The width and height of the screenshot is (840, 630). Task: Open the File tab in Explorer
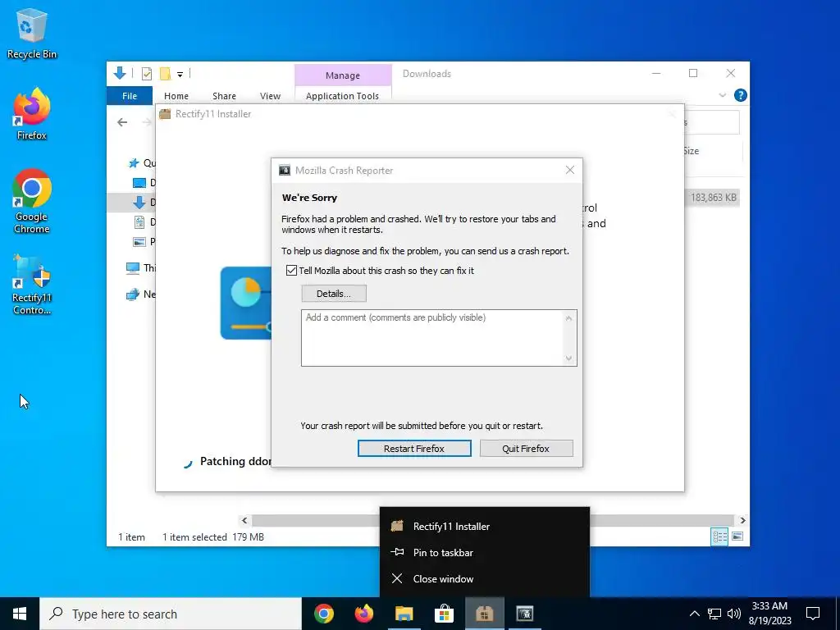[130, 96]
